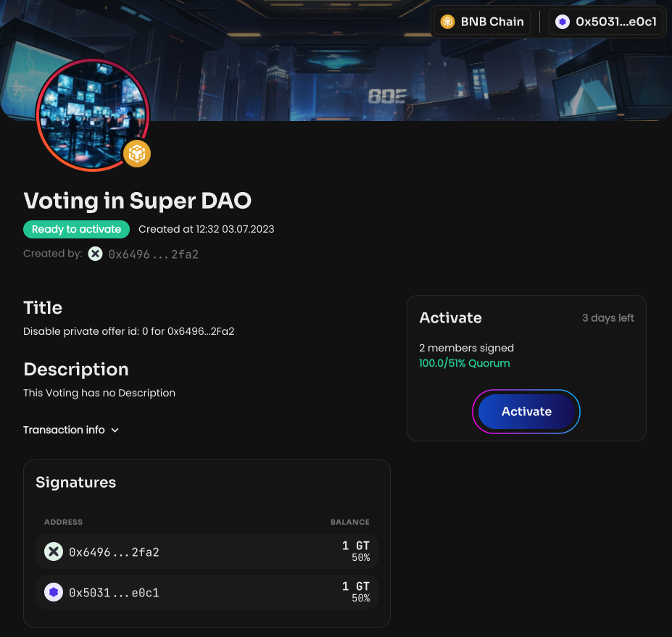Click the Ready to activate status badge
672x637 pixels.
[x=76, y=229]
